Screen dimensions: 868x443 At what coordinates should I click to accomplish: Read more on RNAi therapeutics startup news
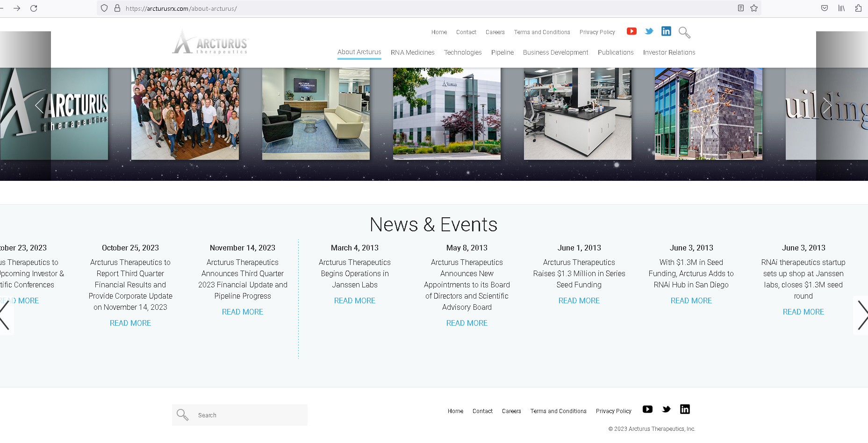(x=803, y=312)
